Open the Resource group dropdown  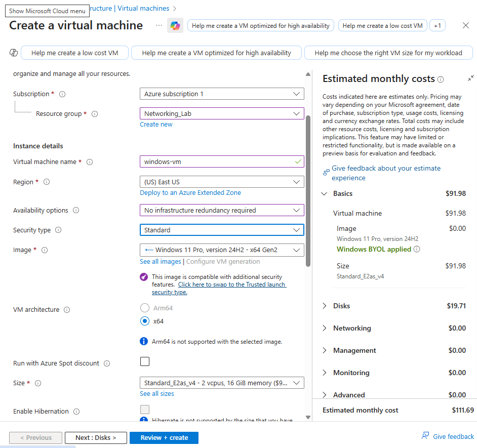(222, 113)
